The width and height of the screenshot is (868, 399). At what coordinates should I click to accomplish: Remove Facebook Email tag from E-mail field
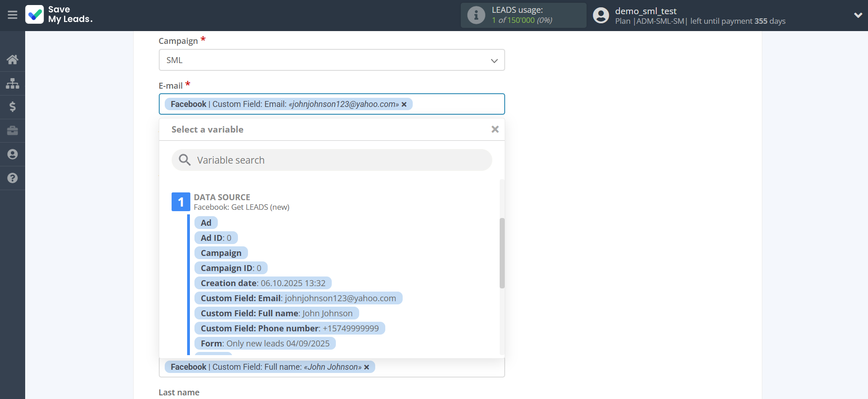(404, 105)
